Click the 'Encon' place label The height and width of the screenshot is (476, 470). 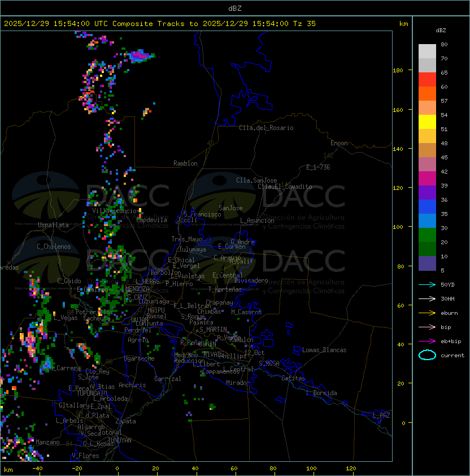[x=339, y=143]
